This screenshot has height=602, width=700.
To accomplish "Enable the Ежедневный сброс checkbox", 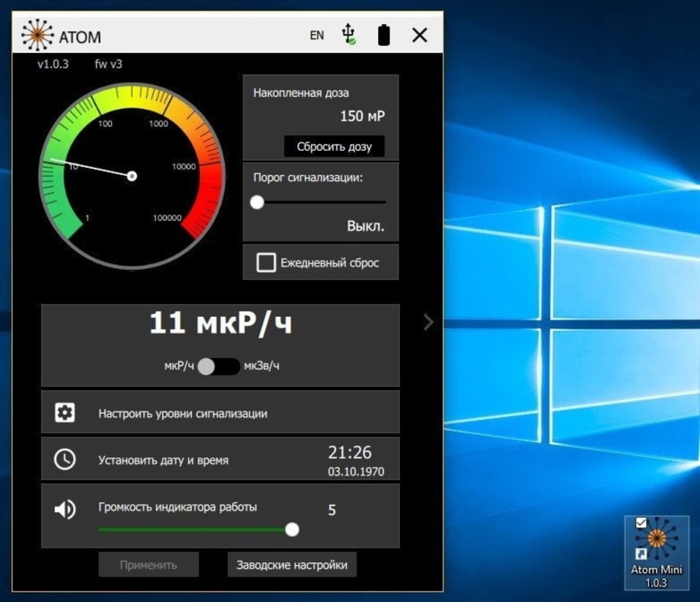I will tap(266, 263).
